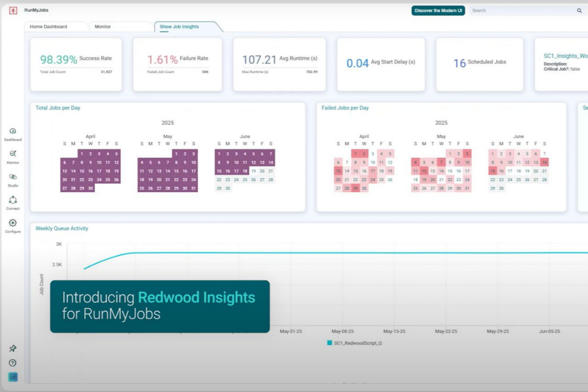Open the Success Rate summary card
This screenshot has width=588, height=392.
(x=76, y=64)
